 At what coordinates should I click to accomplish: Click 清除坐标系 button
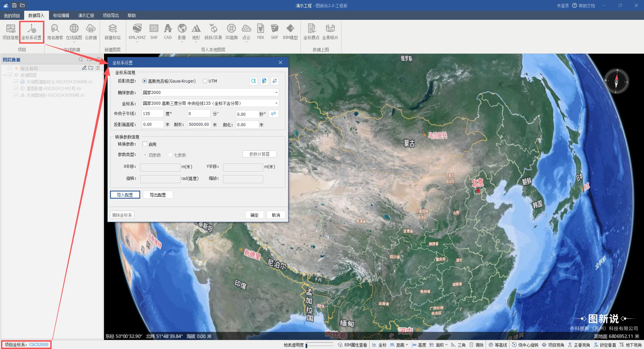coord(122,215)
